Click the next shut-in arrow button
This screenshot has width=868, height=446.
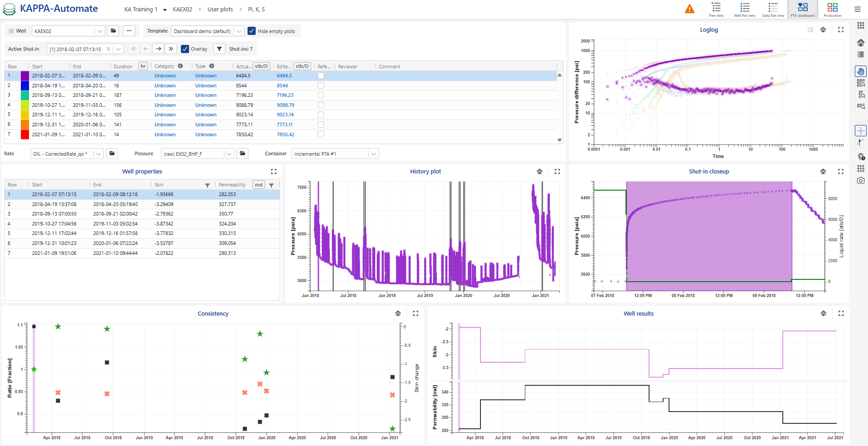158,48
